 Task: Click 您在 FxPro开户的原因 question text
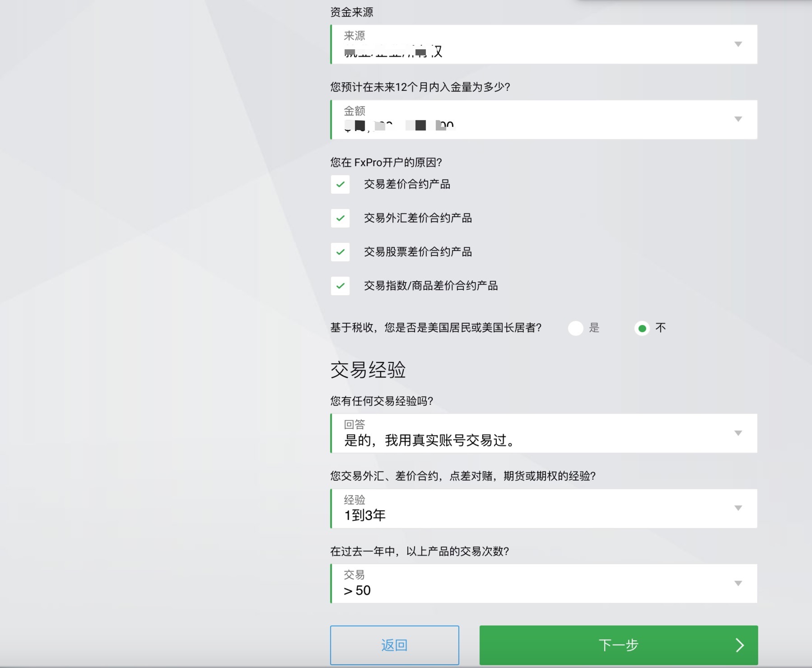click(x=386, y=162)
